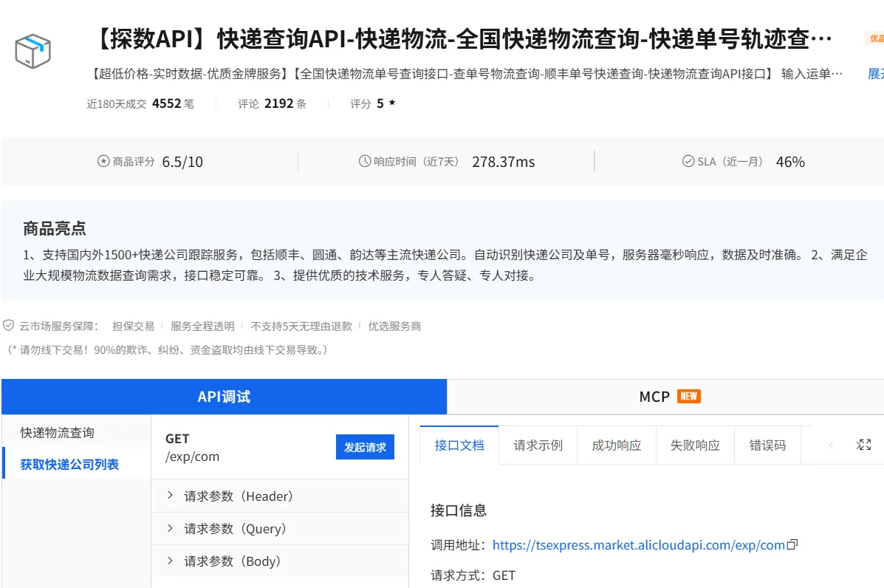Click the rating star after 评分 5
Viewport: 884px width, 588px height.
(392, 103)
